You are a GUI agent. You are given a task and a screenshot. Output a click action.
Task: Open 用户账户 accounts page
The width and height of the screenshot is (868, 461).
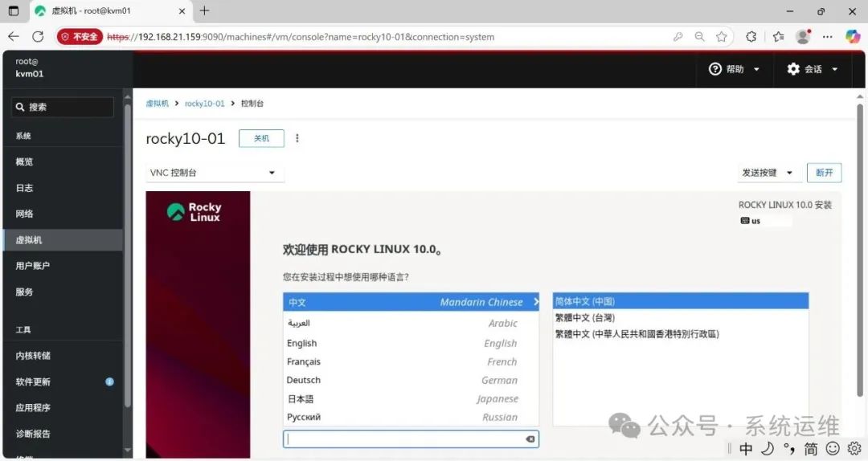(63, 266)
